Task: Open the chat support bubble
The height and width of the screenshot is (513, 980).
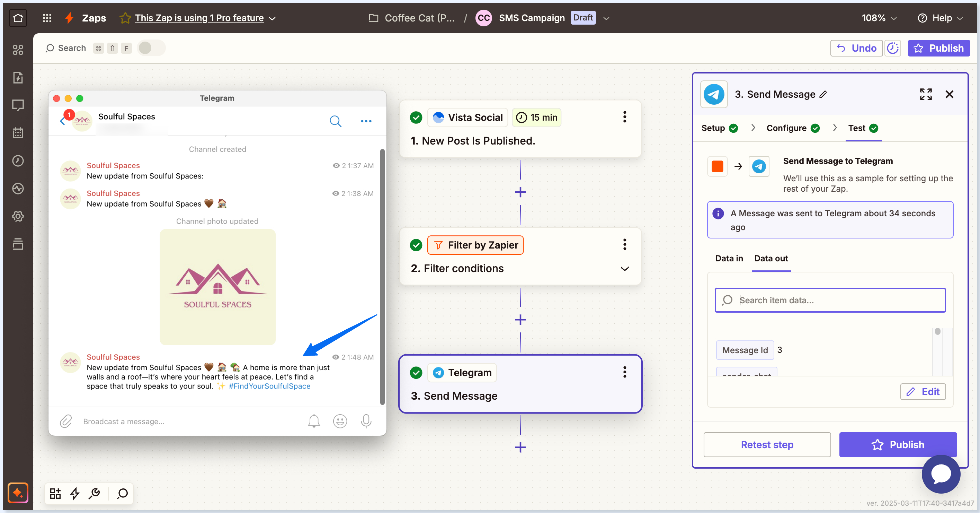Action: (941, 474)
